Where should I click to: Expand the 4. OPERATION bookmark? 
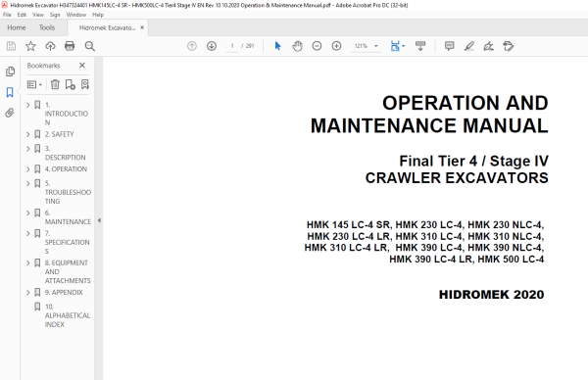point(28,169)
